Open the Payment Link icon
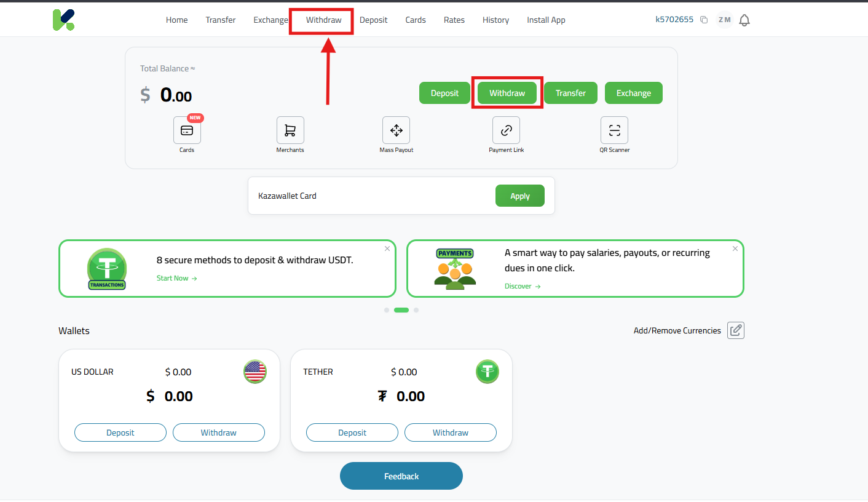 coord(506,130)
